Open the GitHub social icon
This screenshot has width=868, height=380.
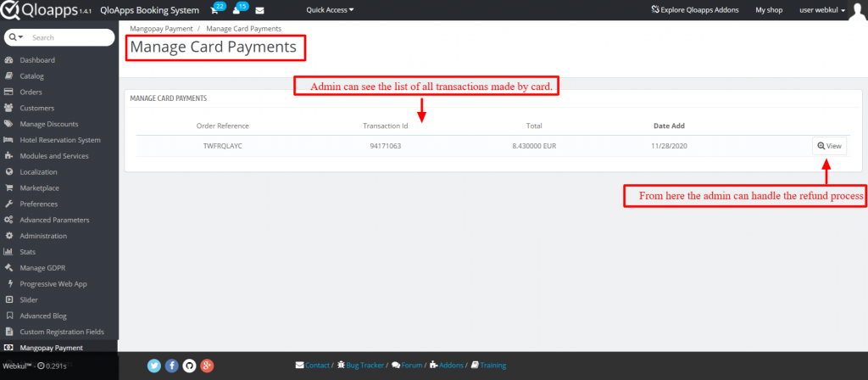[189, 366]
